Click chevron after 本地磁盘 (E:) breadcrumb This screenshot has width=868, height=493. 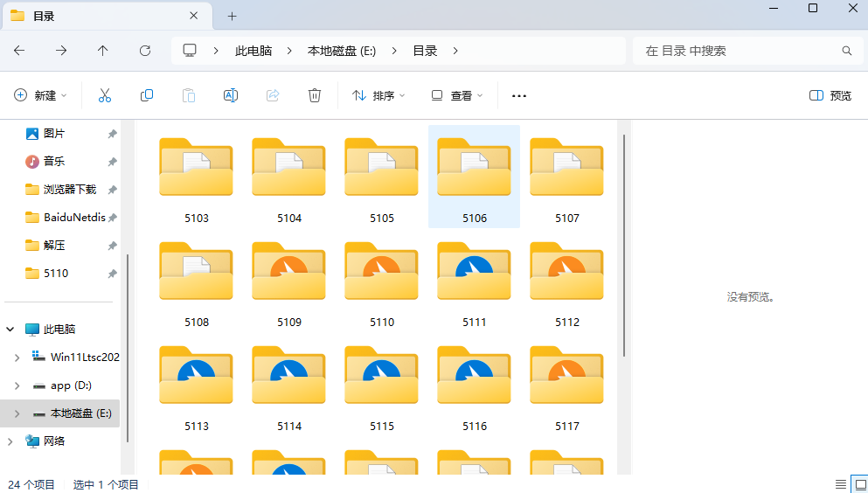pyautogui.click(x=394, y=51)
